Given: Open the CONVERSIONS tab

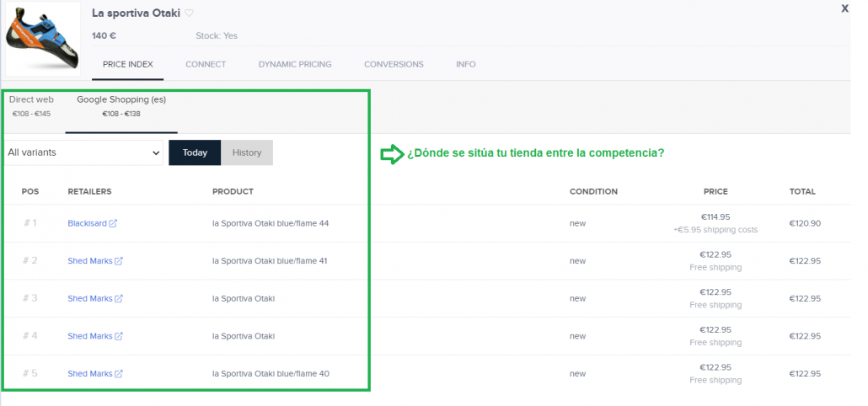Looking at the screenshot, I should 394,64.
